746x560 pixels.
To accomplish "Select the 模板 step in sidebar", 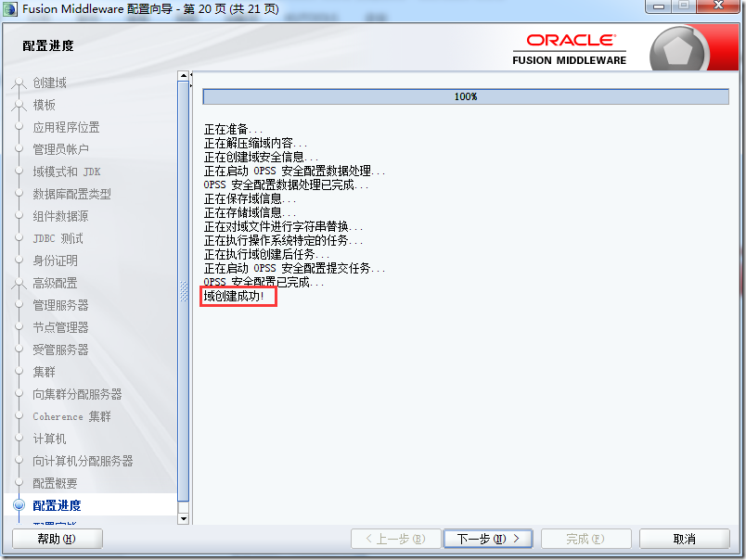I will [45, 105].
